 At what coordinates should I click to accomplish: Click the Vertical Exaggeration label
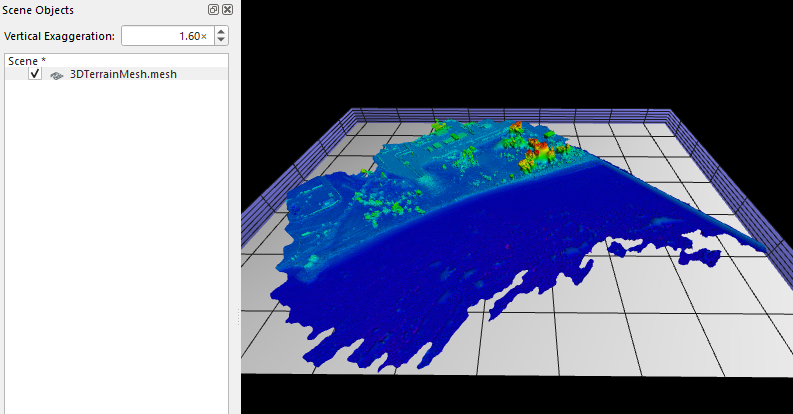pyautogui.click(x=59, y=36)
